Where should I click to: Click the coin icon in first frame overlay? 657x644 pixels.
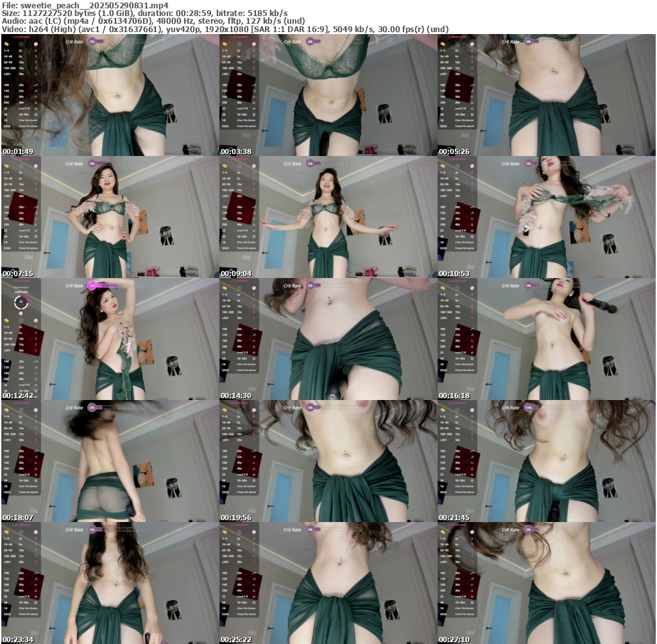(x=7, y=44)
